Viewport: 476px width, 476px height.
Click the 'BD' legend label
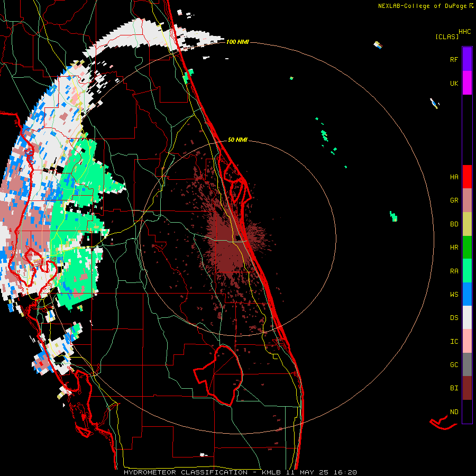[454, 224]
